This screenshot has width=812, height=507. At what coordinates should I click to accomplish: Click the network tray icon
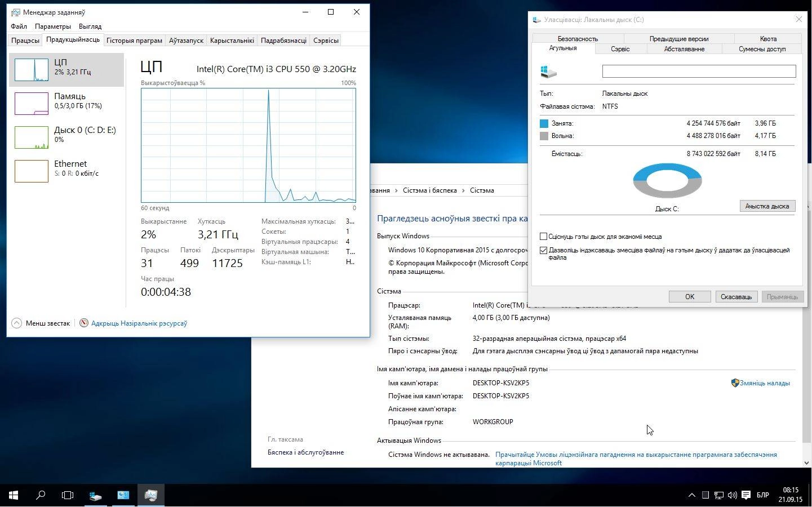pyautogui.click(x=719, y=495)
